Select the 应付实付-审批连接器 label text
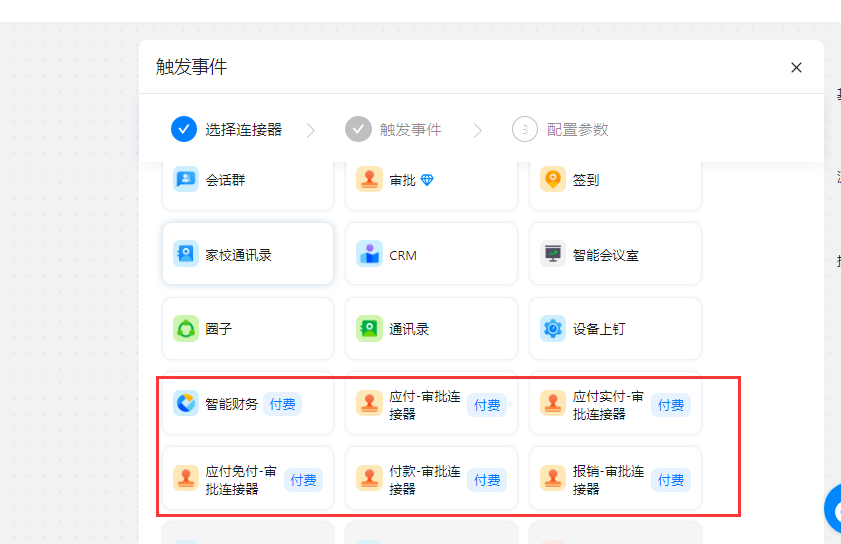Image resolution: width=841 pixels, height=544 pixels. [x=608, y=405]
